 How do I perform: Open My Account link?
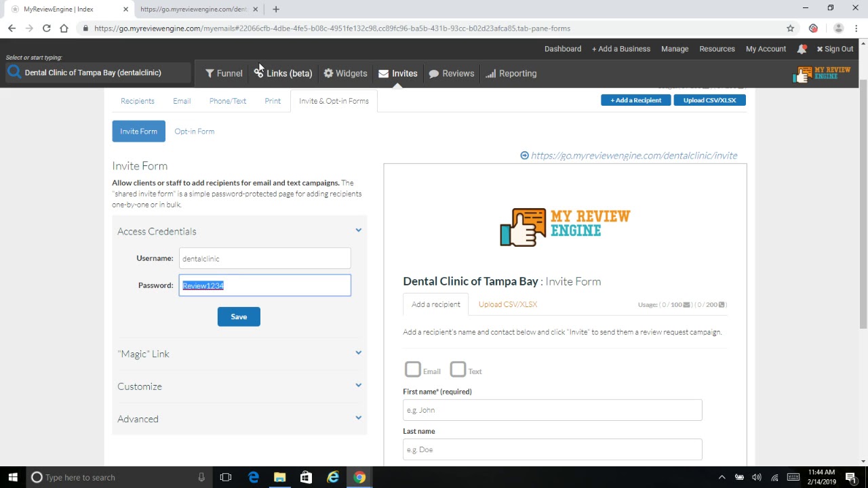click(766, 49)
